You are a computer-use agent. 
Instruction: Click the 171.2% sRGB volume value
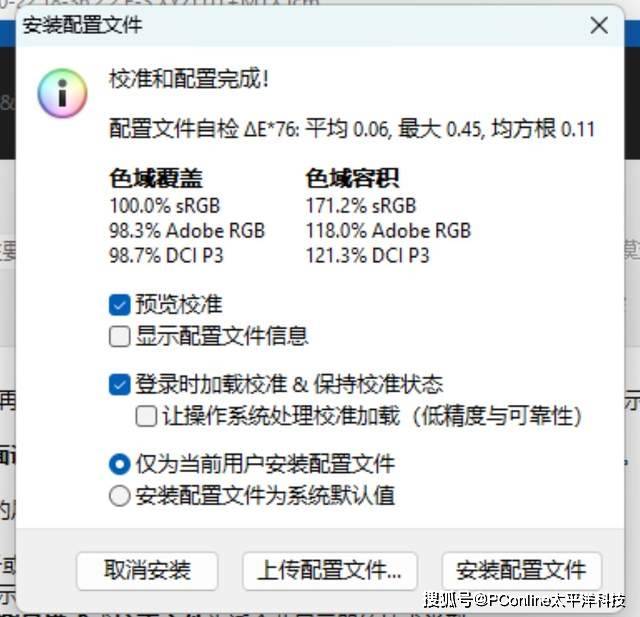point(361,205)
